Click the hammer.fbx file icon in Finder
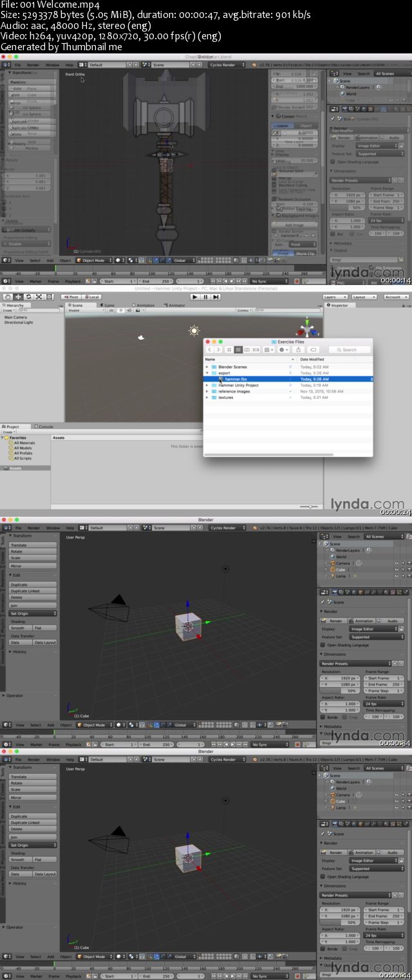This screenshot has height=980, width=412. (221, 379)
